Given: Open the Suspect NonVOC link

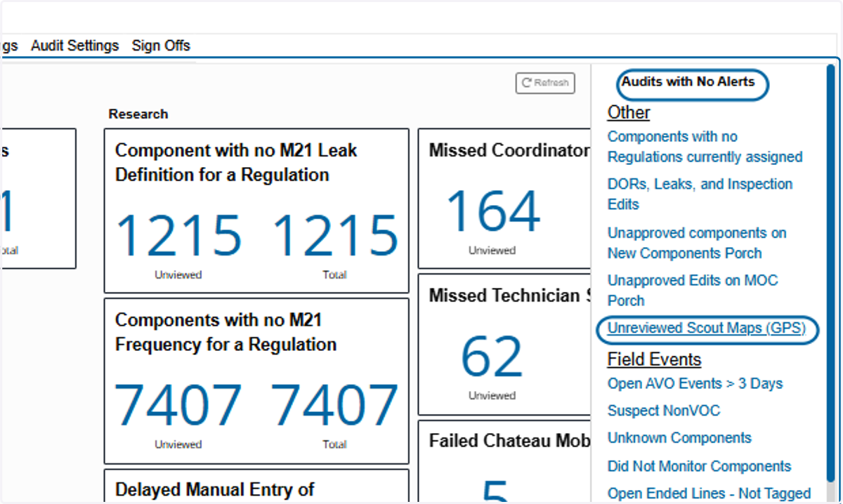Looking at the screenshot, I should click(663, 411).
